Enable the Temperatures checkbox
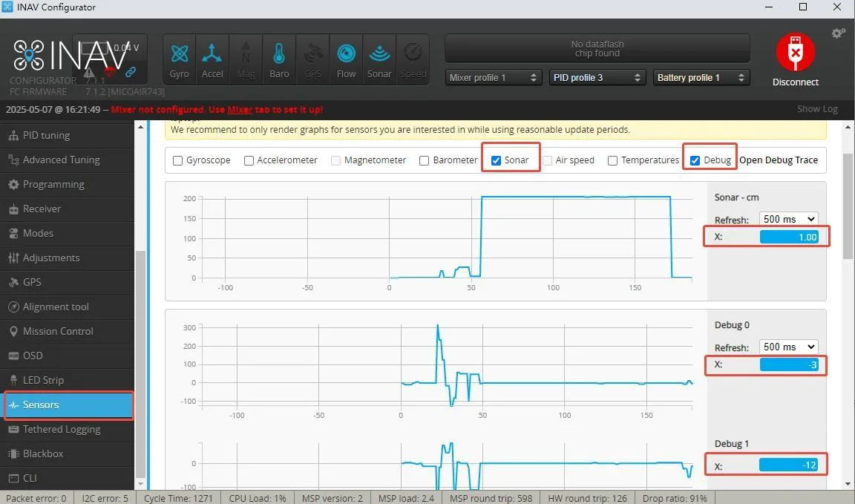 pyautogui.click(x=612, y=160)
